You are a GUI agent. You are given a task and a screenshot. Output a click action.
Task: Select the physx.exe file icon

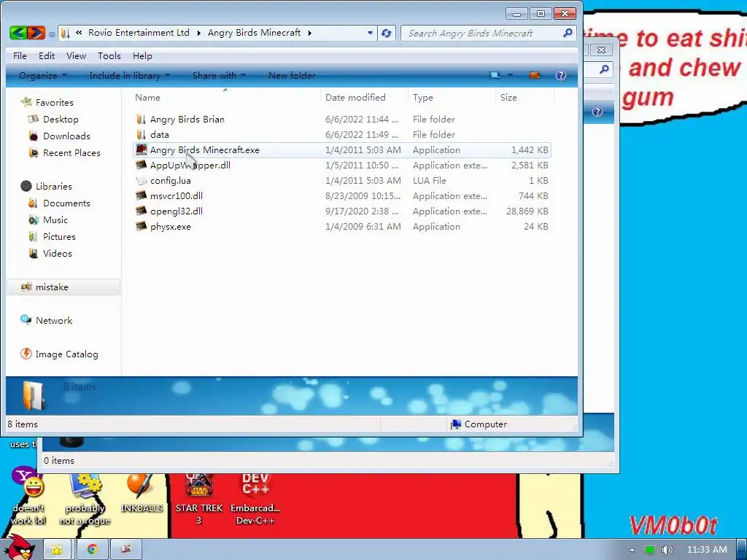pyautogui.click(x=141, y=226)
